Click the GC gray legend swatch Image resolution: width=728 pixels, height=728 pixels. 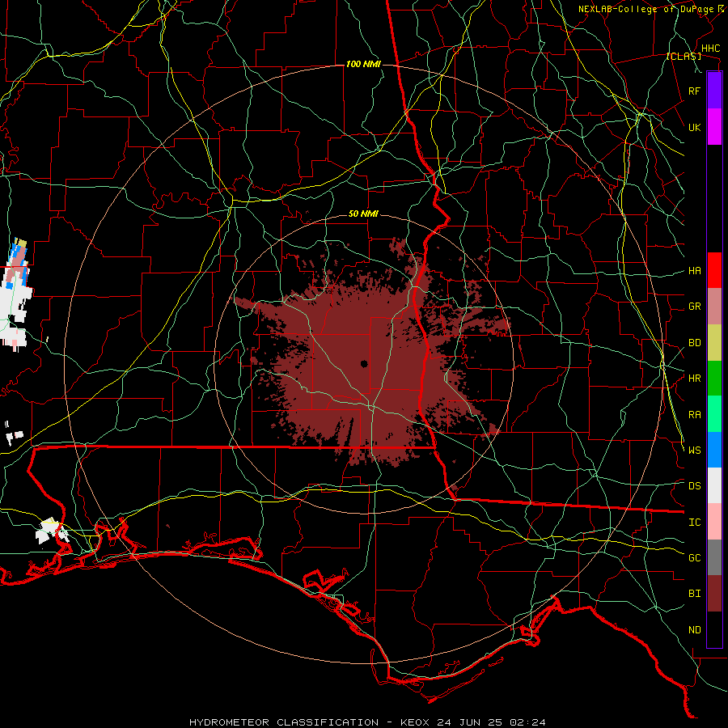point(714,557)
